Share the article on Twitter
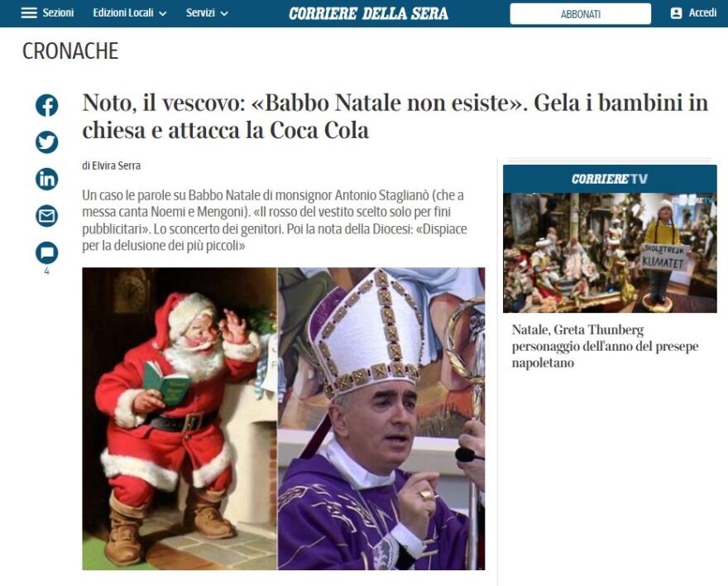 tap(47, 142)
